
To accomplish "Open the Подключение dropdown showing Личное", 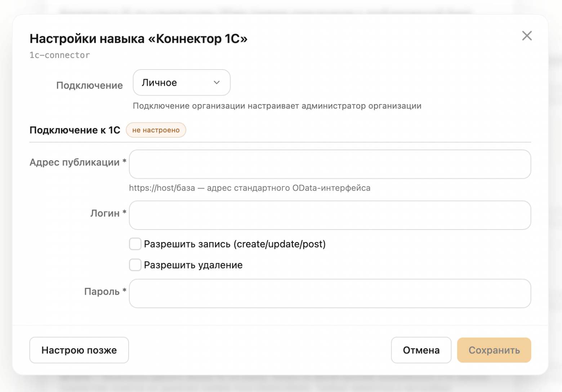I will tap(182, 83).
